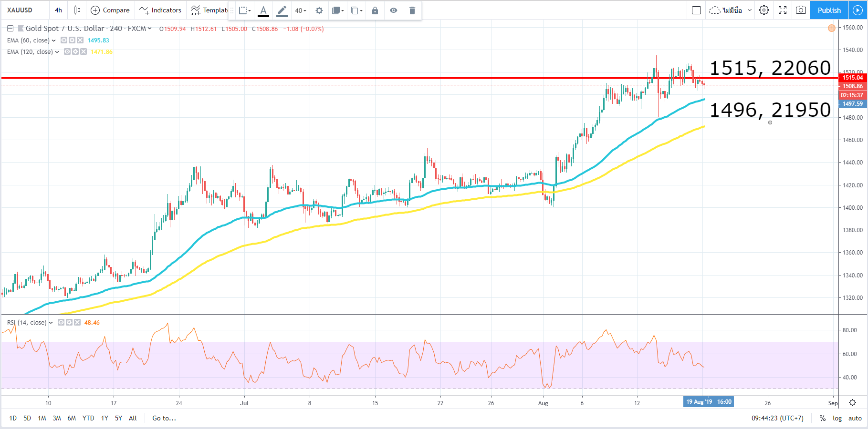Click Compare to add a symbol
Screen dimensions: 868x429
pos(110,10)
